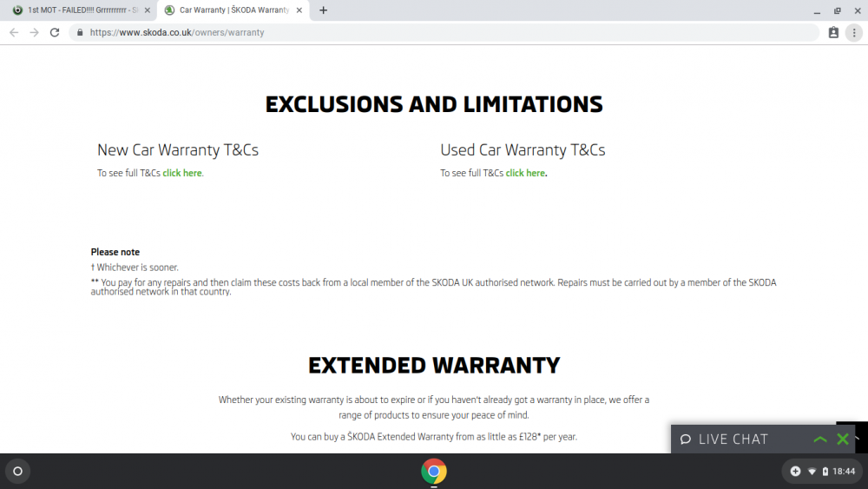Open the ChromeOS launcher circle
The image size is (868, 489).
pyautogui.click(x=17, y=472)
